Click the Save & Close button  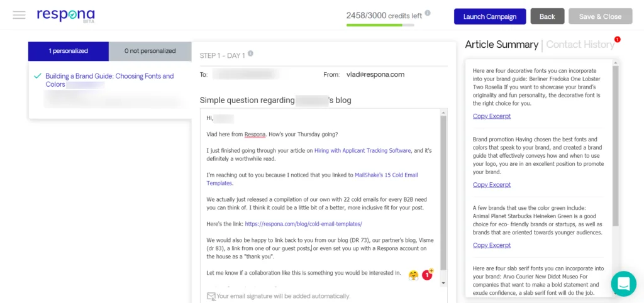click(x=600, y=16)
